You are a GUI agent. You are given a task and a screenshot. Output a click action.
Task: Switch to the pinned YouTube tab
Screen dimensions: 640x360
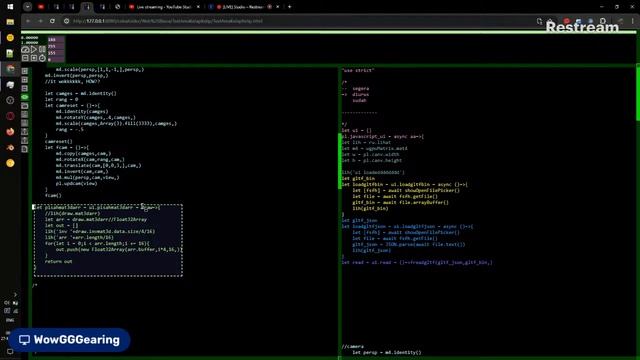[41, 7]
